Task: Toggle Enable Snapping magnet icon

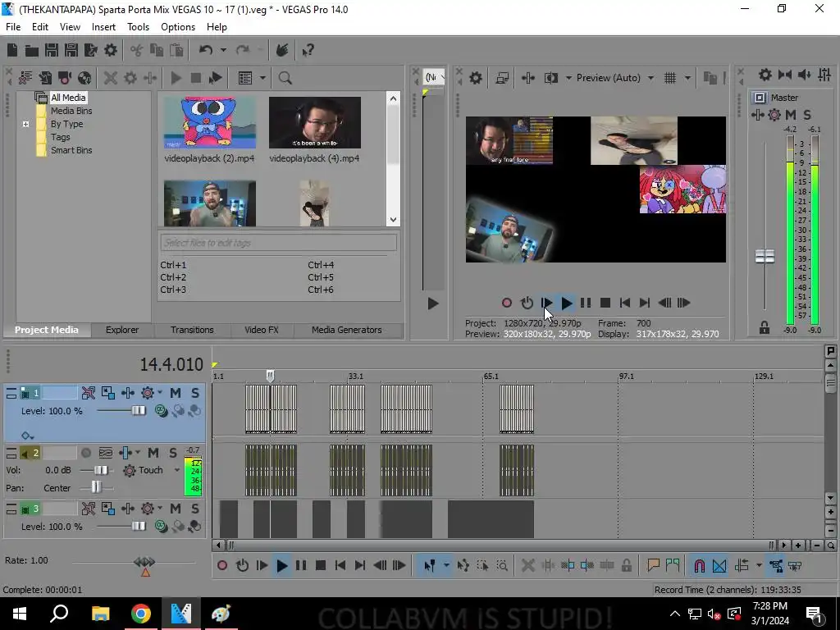Action: coord(699,566)
